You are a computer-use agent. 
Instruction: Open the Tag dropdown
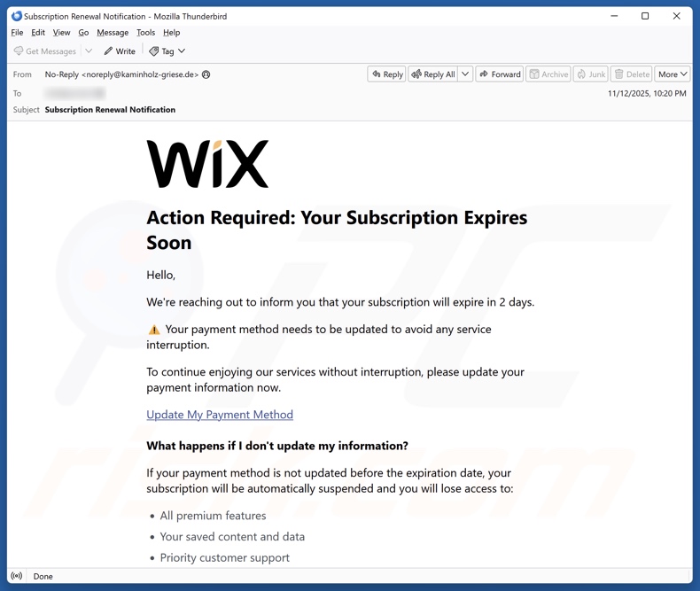pos(167,51)
